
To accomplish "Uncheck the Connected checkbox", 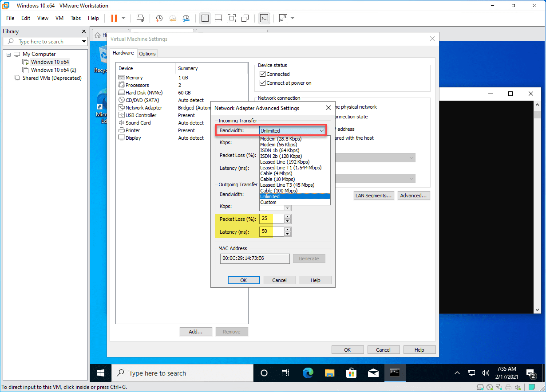I will coord(262,74).
